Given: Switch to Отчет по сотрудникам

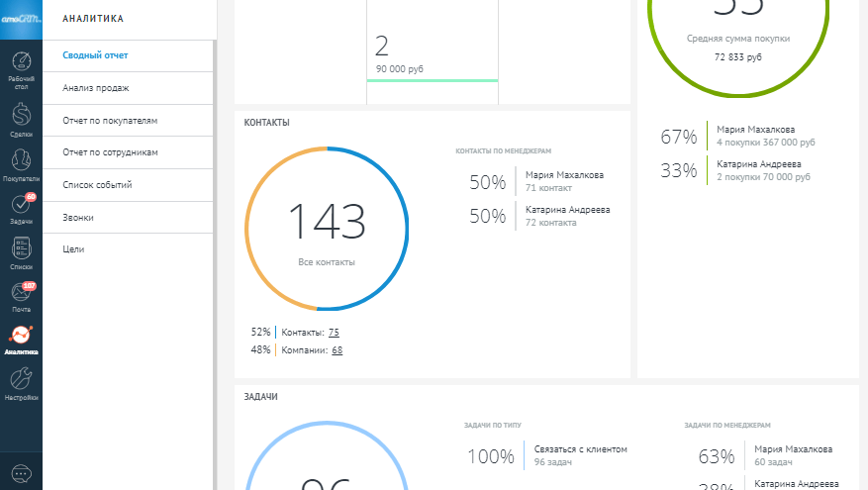Looking at the screenshot, I should pos(110,152).
